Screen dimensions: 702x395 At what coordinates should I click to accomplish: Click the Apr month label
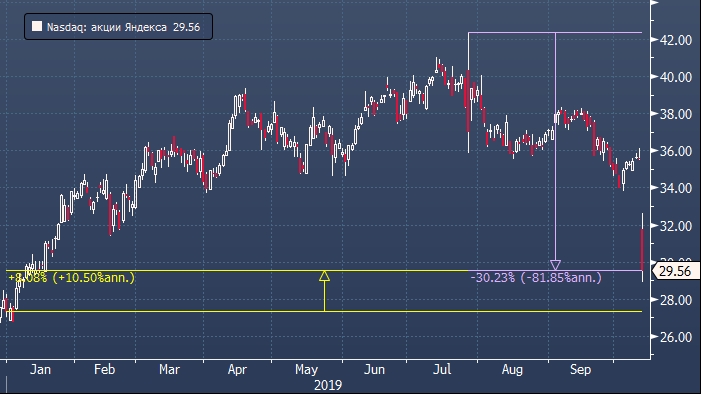(x=237, y=370)
